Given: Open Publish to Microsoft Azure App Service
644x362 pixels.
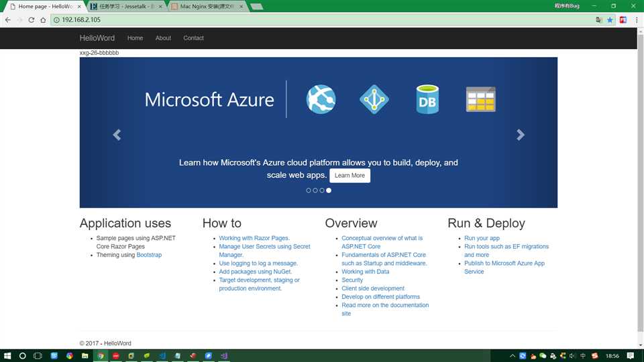Looking at the screenshot, I should point(504,267).
